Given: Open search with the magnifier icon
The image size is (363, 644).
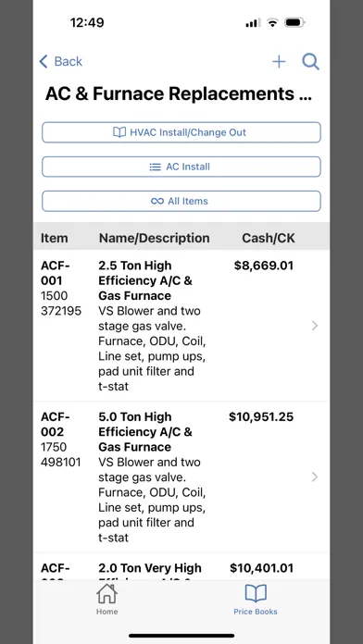Looking at the screenshot, I should (x=310, y=62).
